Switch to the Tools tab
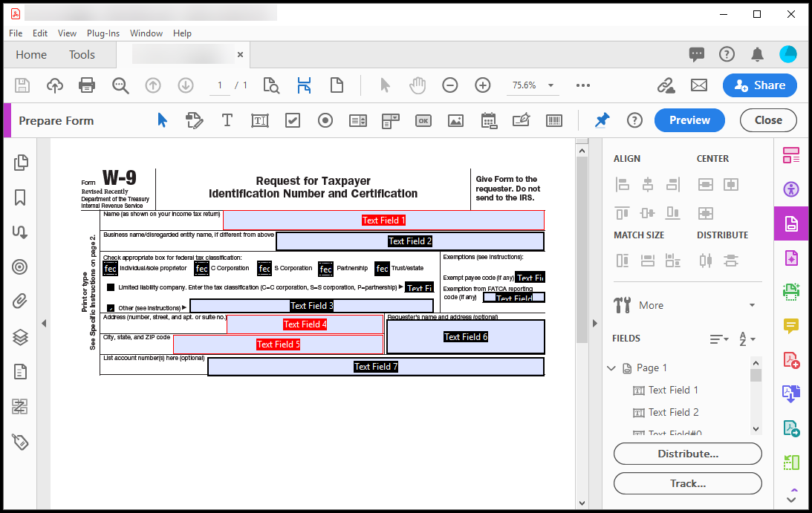 pyautogui.click(x=82, y=54)
